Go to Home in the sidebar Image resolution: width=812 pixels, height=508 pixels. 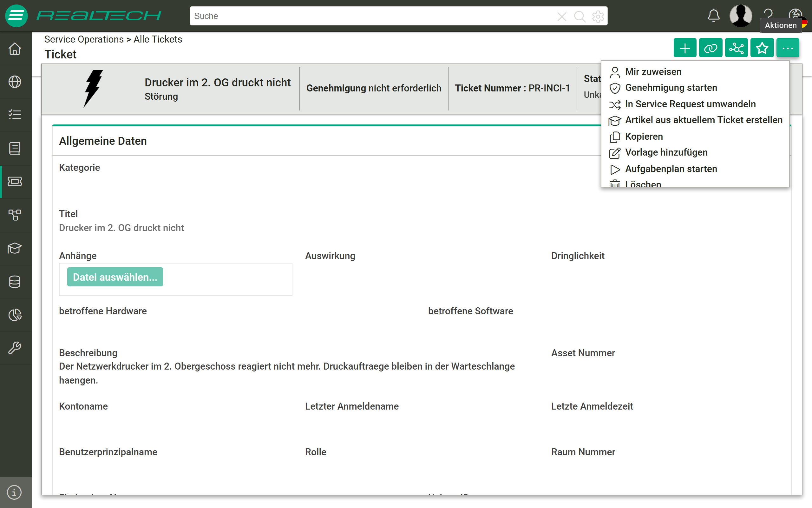click(x=15, y=49)
